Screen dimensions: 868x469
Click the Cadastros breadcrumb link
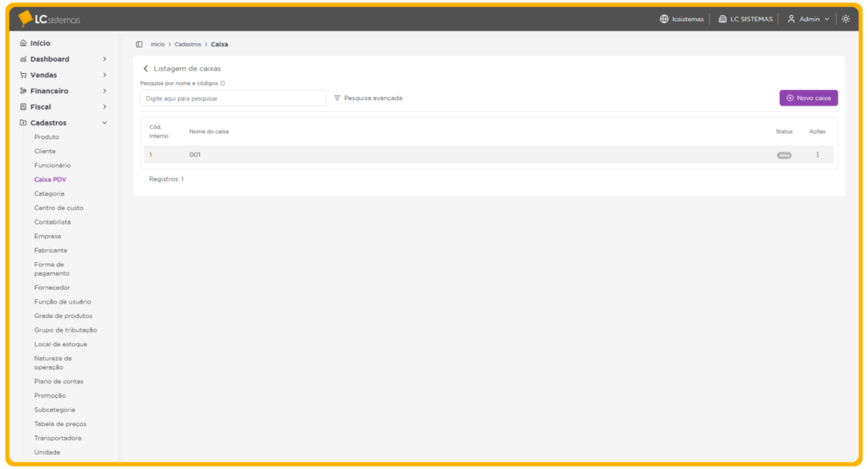[x=187, y=44]
